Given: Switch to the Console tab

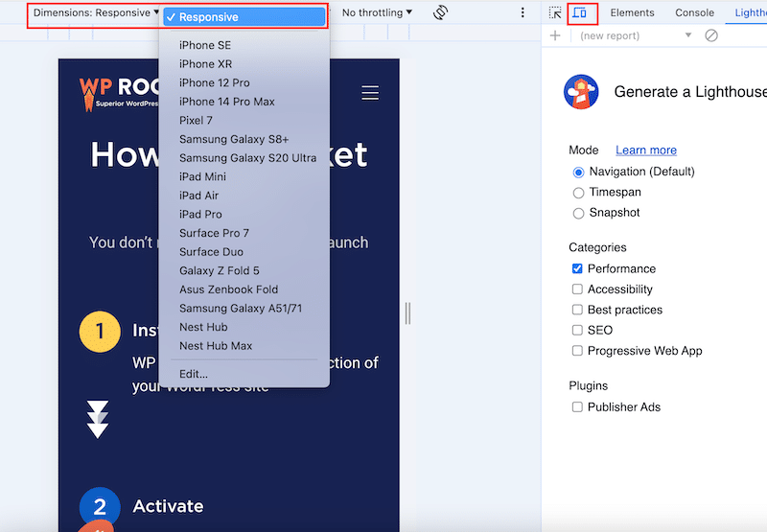Looking at the screenshot, I should click(x=694, y=12).
